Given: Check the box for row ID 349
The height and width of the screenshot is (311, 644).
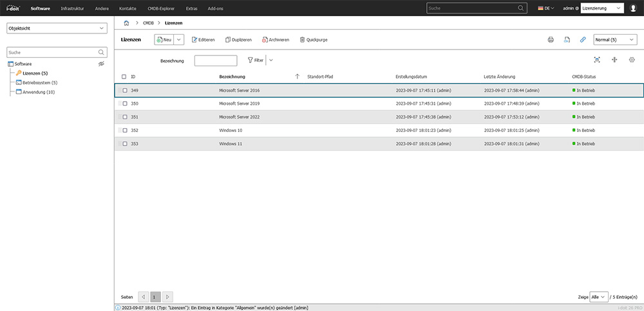Looking at the screenshot, I should [x=124, y=90].
